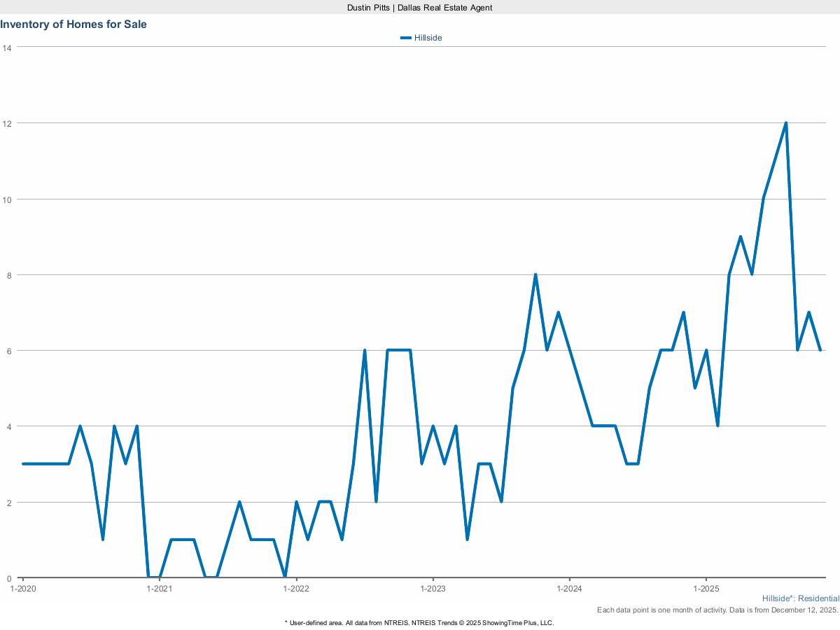Click the first data point at 1-2020
Image resolution: width=840 pixels, height=630 pixels.
[x=23, y=463]
